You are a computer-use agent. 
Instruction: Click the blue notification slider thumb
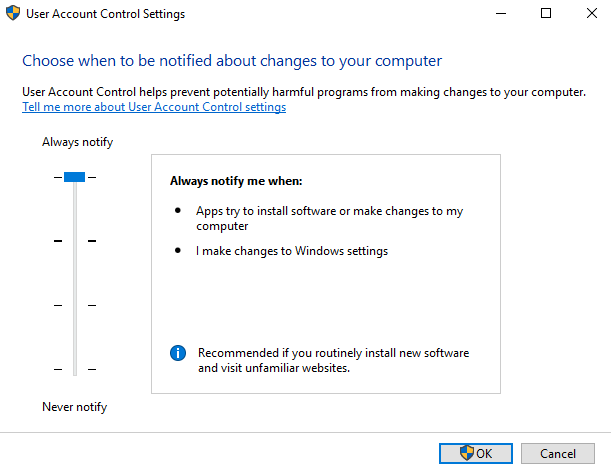click(74, 177)
